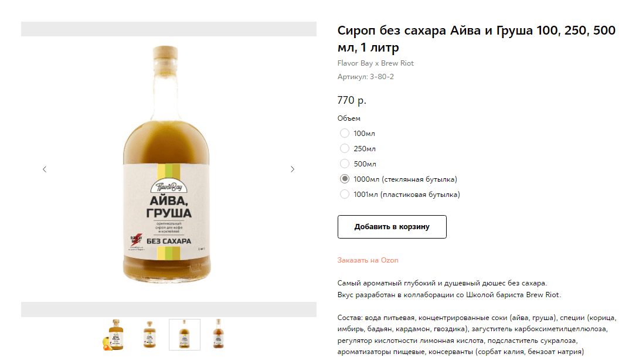The height and width of the screenshot is (364, 629).
Task: Click the 770 р. price
Action: pyautogui.click(x=352, y=100)
